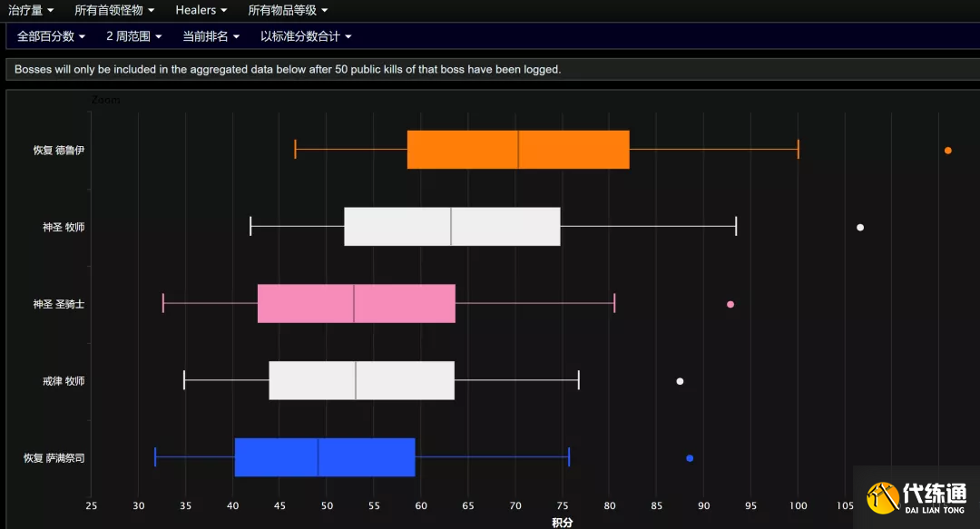Click the 积分 axis title
This screenshot has height=529, width=980.
click(x=562, y=522)
